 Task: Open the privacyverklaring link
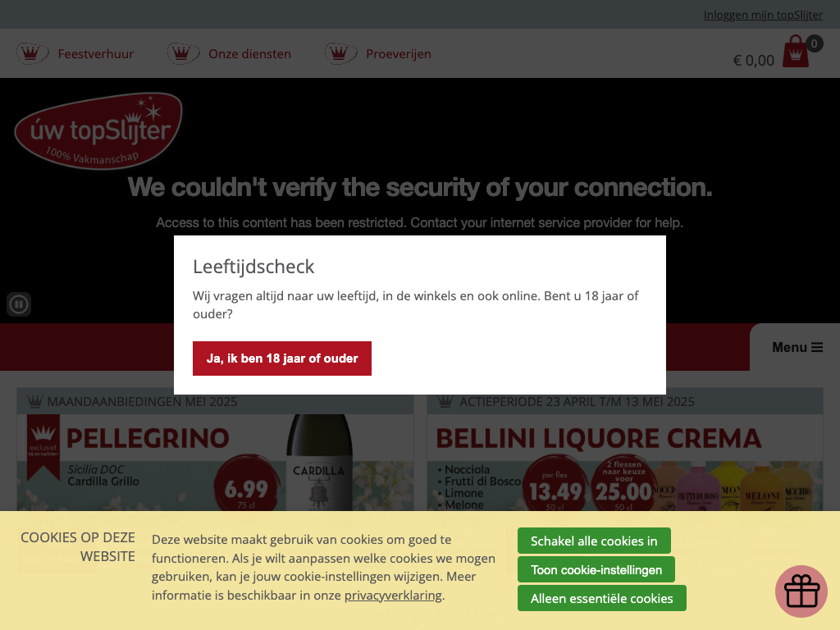click(393, 596)
